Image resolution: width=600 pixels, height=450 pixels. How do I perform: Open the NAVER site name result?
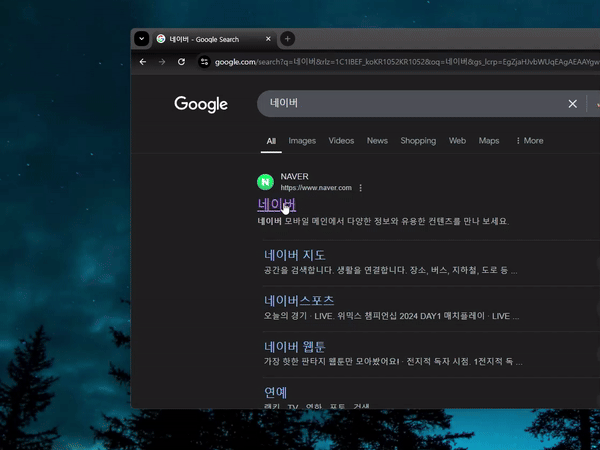coord(294,176)
